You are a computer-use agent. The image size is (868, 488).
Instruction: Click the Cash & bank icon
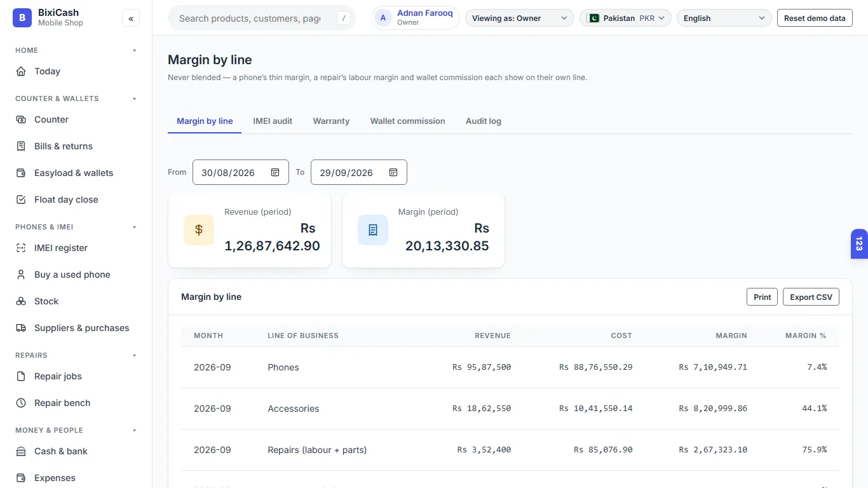click(21, 451)
